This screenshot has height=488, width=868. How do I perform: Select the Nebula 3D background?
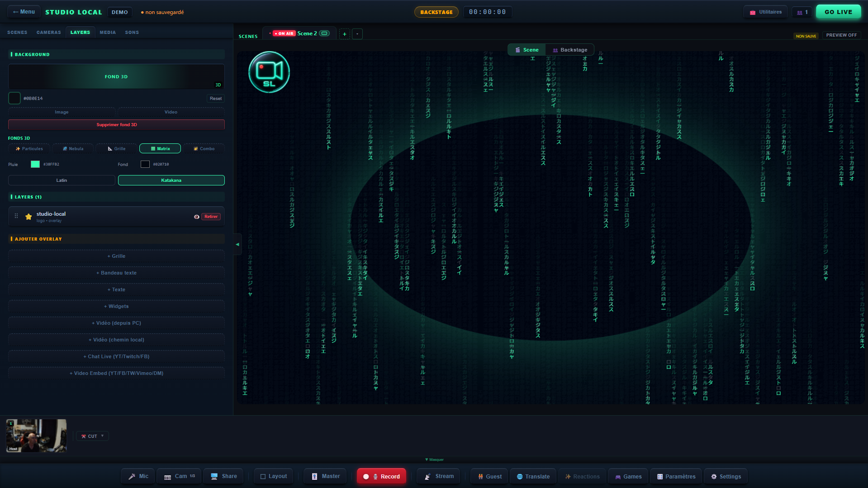click(x=73, y=148)
